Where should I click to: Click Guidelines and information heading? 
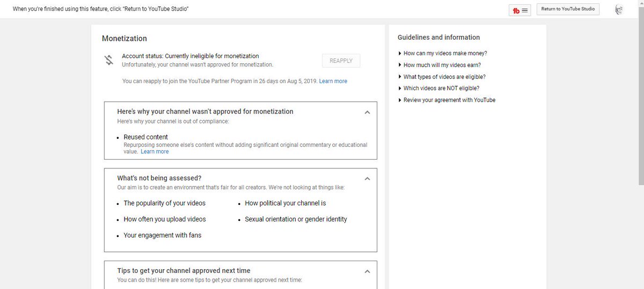[438, 38]
